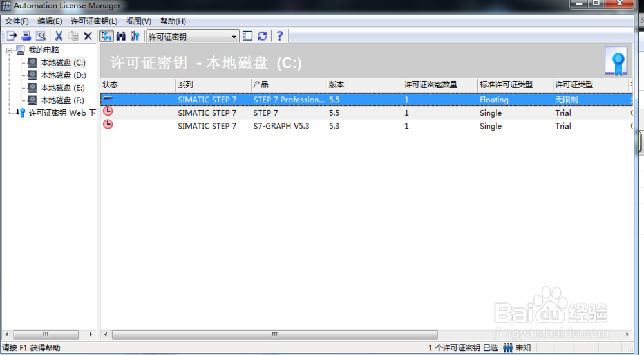Sort by the 版本 column header
The width and height of the screenshot is (644, 355).
click(x=365, y=85)
